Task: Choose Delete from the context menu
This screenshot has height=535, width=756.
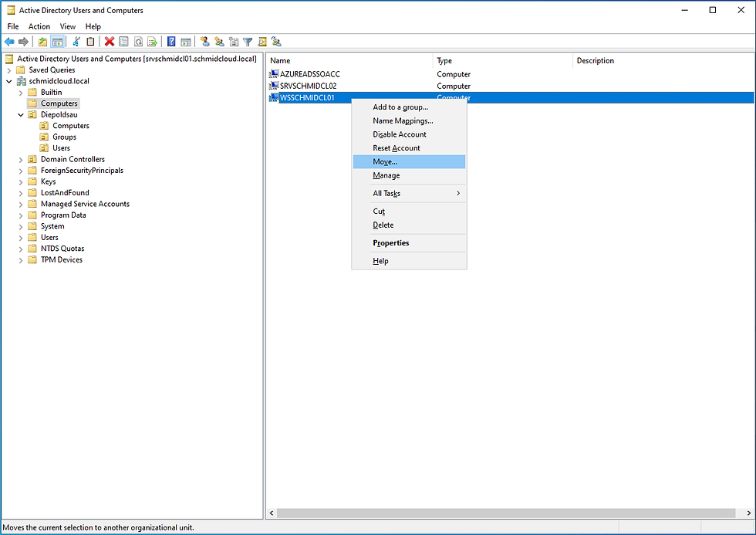Action: (410, 225)
